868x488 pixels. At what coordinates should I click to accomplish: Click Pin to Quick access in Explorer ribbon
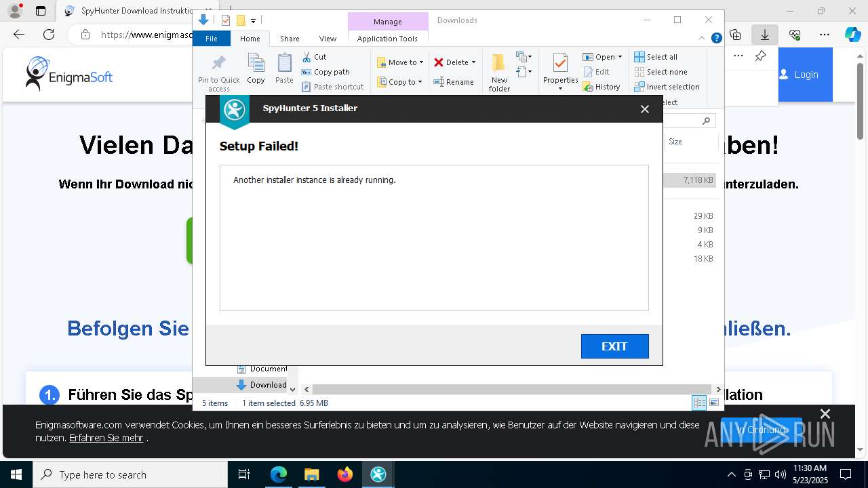[218, 73]
